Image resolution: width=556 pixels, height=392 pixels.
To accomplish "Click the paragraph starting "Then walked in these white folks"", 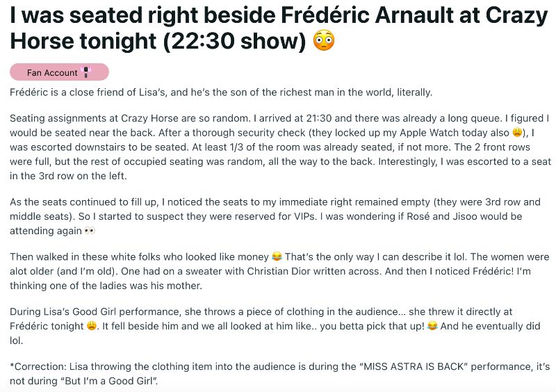I will tap(278, 270).
